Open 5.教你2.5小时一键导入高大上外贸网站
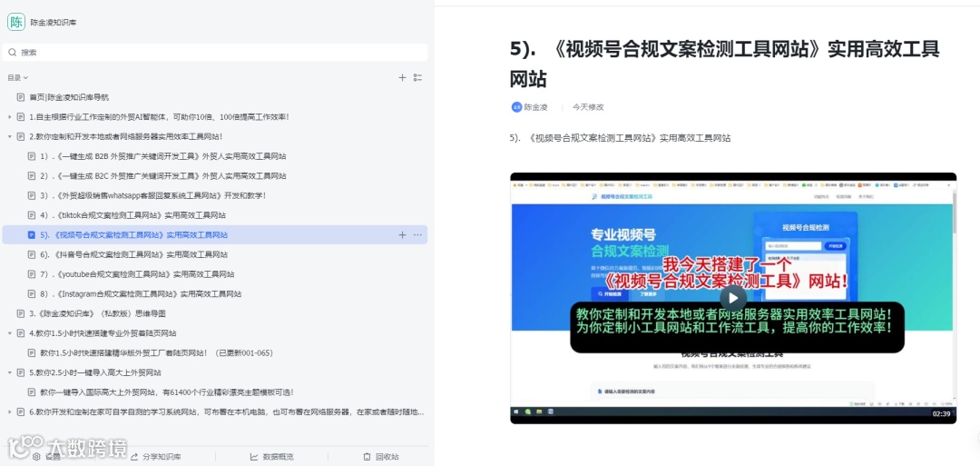Screen dimensions: 980x466 coord(95,372)
